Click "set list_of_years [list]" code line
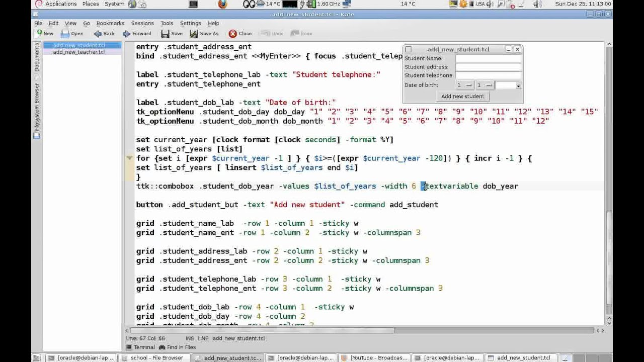This screenshot has width=644, height=362. (x=189, y=149)
